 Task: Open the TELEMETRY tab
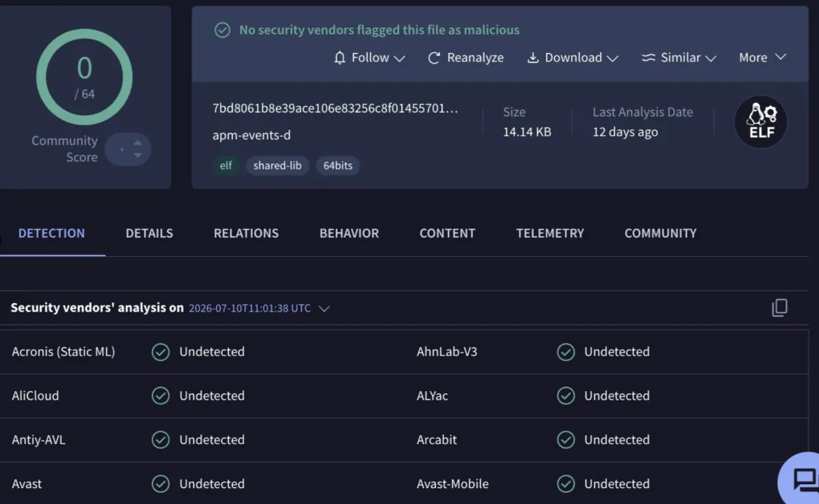pyautogui.click(x=550, y=233)
